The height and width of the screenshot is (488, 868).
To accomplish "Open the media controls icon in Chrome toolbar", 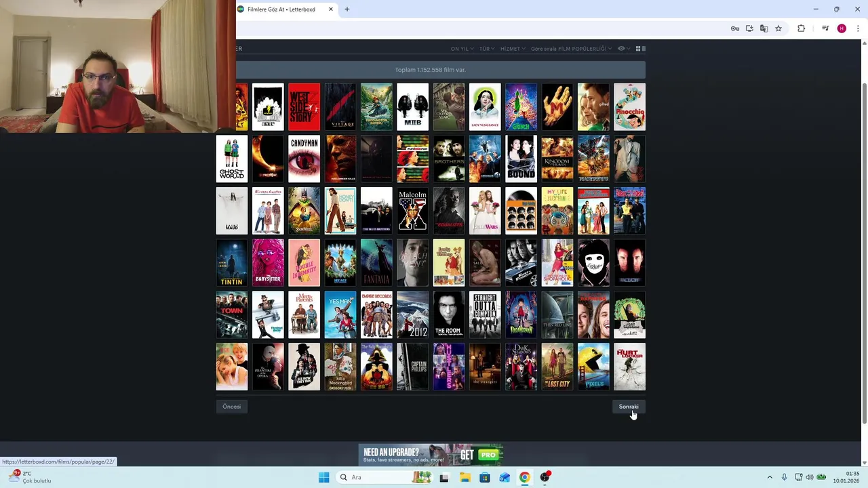I will (825, 28).
